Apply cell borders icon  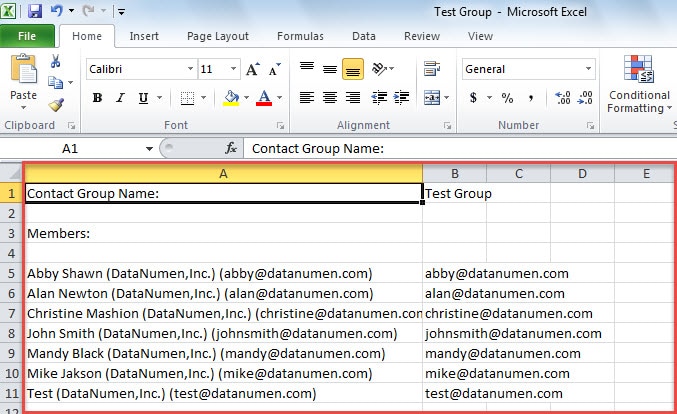(x=187, y=98)
